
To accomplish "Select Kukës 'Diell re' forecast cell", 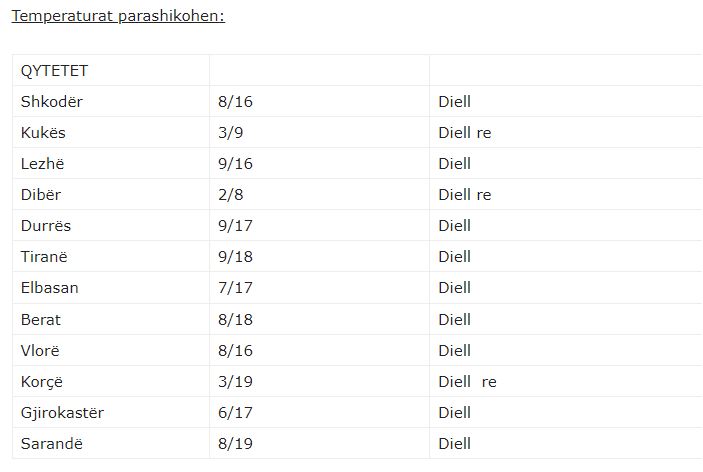I will [465, 133].
